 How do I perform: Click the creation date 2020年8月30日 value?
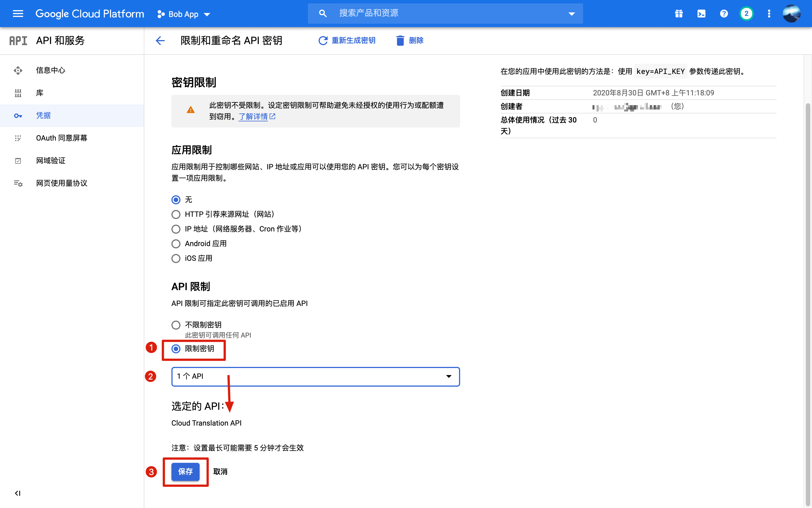click(653, 93)
